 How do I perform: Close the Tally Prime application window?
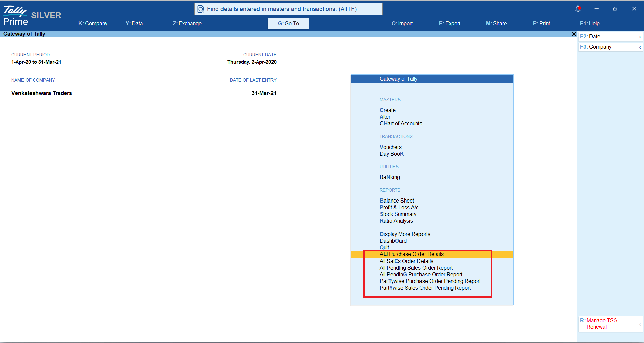[634, 9]
